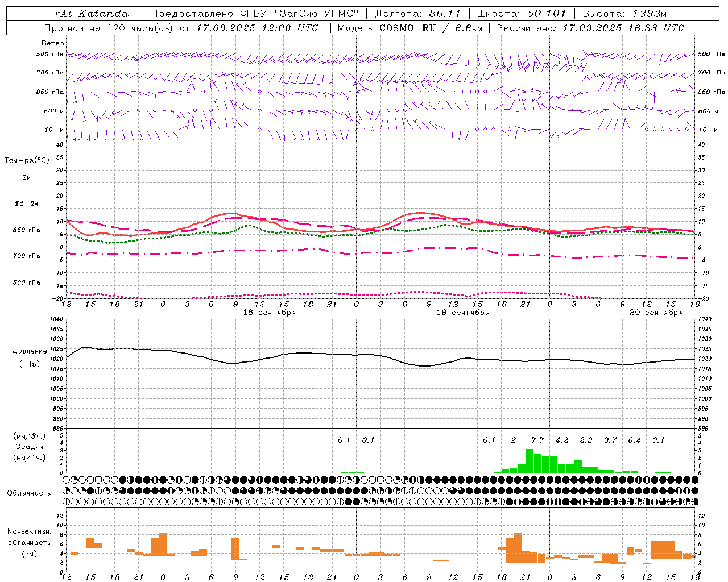This screenshot has height=582, width=728.
Task: Click the Конвективн. облачность label
Action: point(29,542)
